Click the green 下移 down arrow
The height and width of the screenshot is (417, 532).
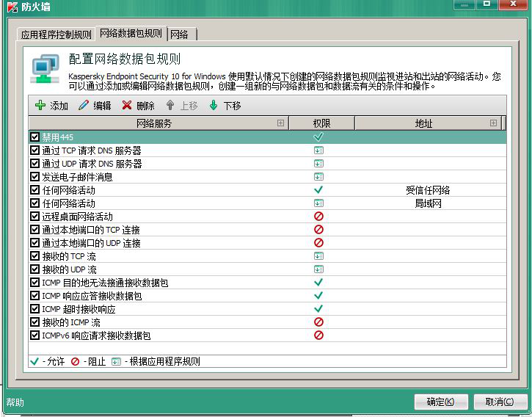click(x=214, y=106)
